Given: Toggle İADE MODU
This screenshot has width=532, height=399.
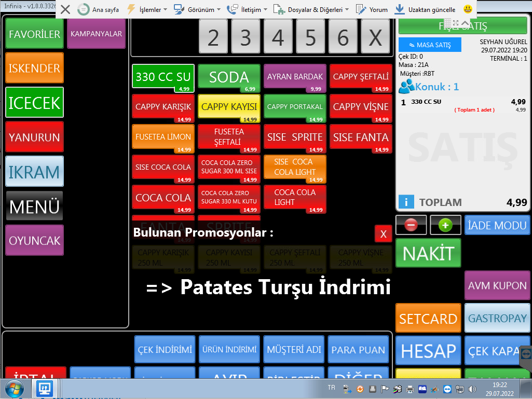Looking at the screenshot, I should 497,225.
